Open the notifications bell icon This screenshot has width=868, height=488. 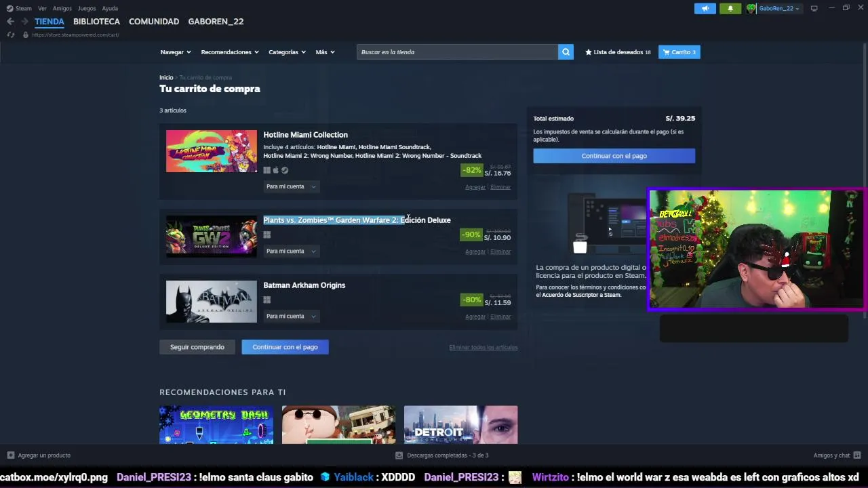tap(730, 8)
